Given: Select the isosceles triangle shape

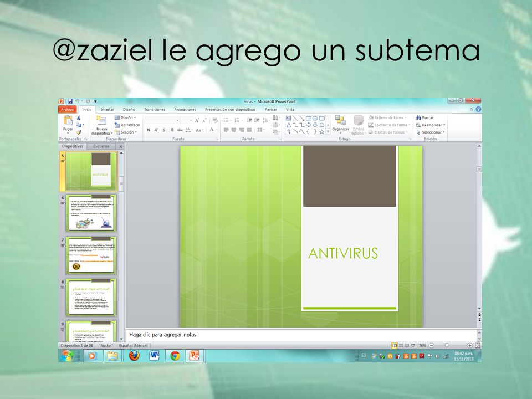Looking at the screenshot, I should point(289,125).
